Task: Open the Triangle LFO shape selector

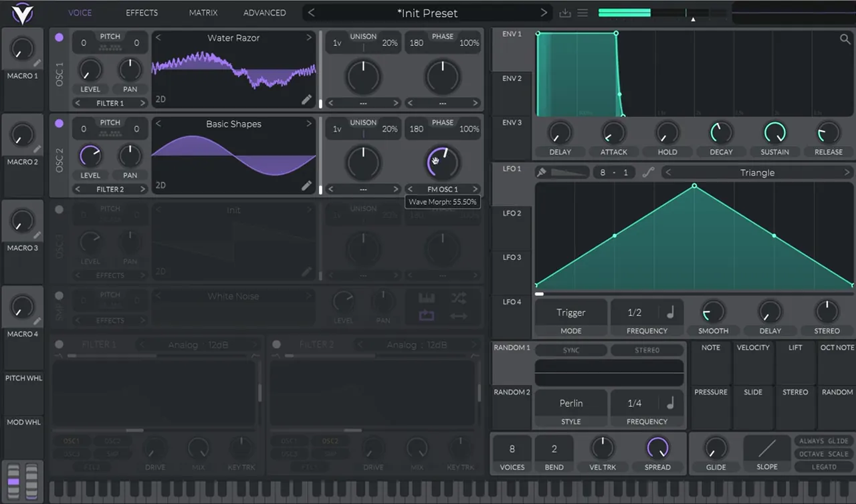Action: click(x=757, y=172)
